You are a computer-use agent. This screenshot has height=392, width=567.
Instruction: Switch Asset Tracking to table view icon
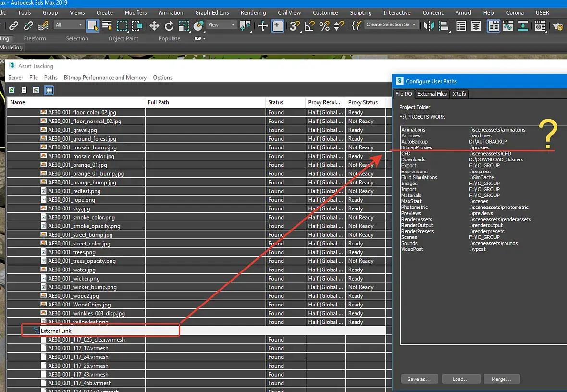pos(49,90)
